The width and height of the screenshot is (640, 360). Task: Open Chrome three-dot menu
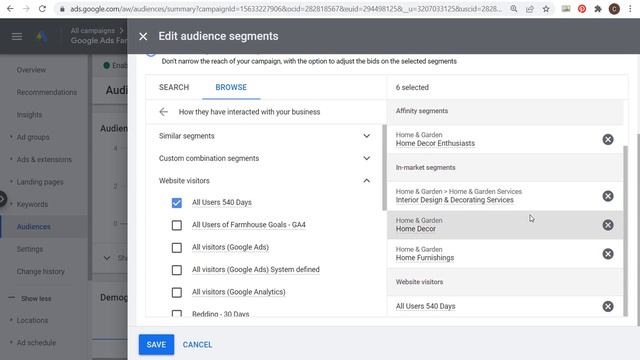pos(630,9)
